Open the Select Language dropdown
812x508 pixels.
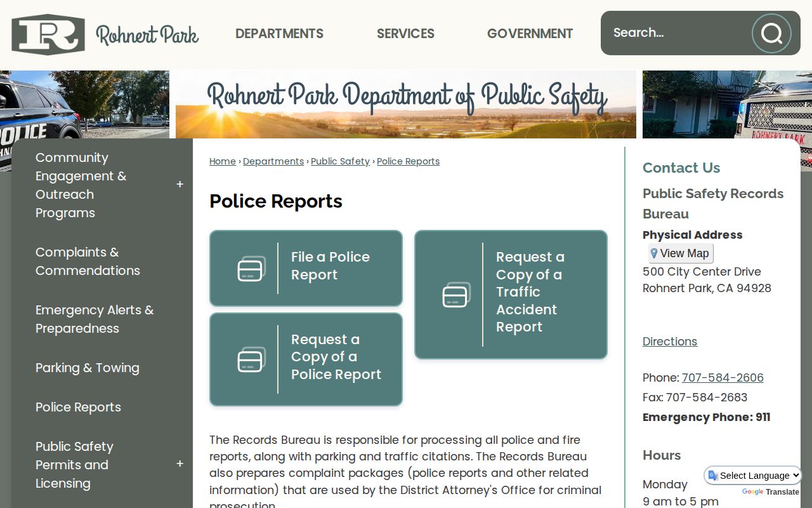click(753, 476)
